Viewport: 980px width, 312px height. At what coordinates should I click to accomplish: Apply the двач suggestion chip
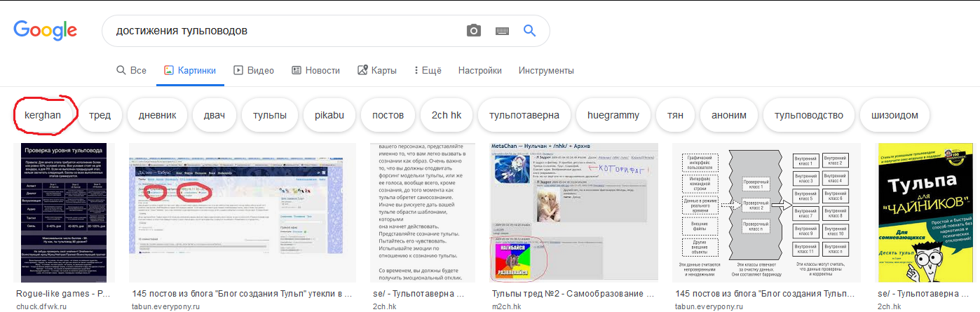(x=214, y=115)
